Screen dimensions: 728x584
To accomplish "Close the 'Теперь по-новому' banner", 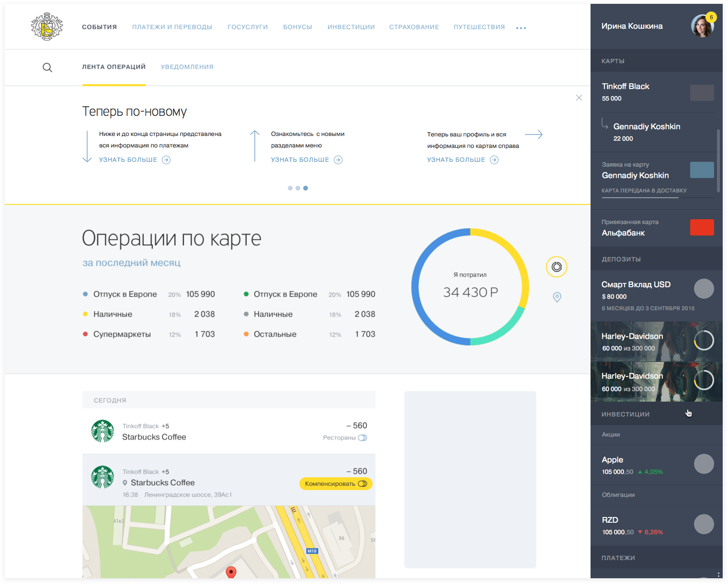I will [579, 98].
